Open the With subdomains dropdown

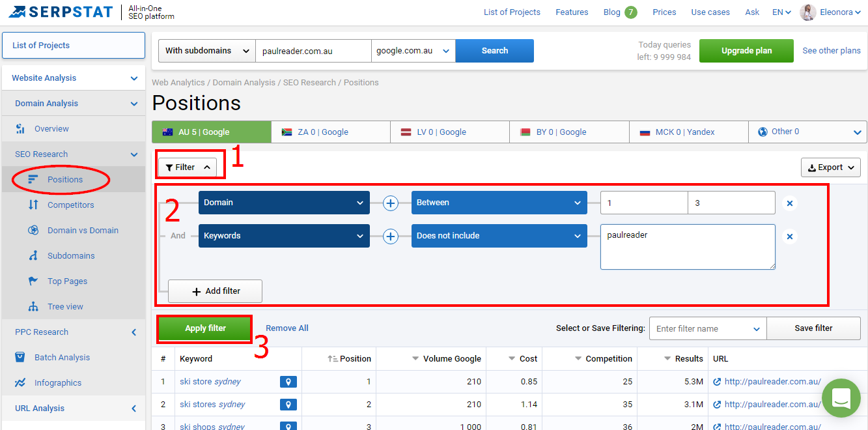[x=207, y=51]
